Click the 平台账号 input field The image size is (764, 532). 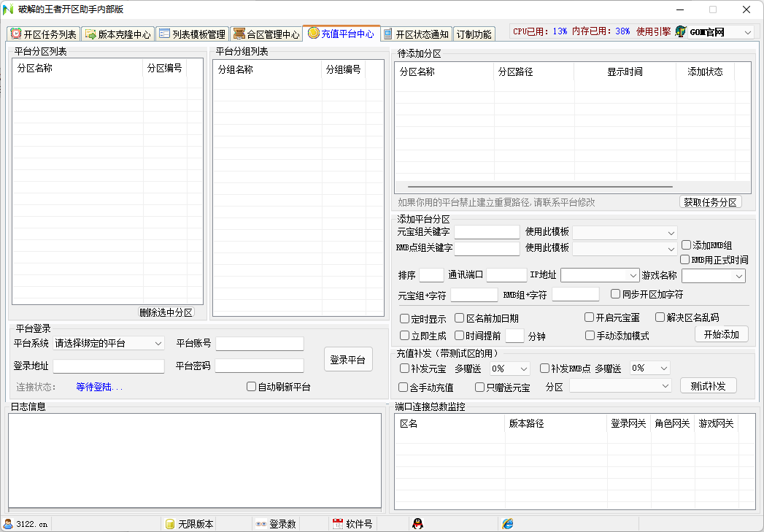pos(260,344)
